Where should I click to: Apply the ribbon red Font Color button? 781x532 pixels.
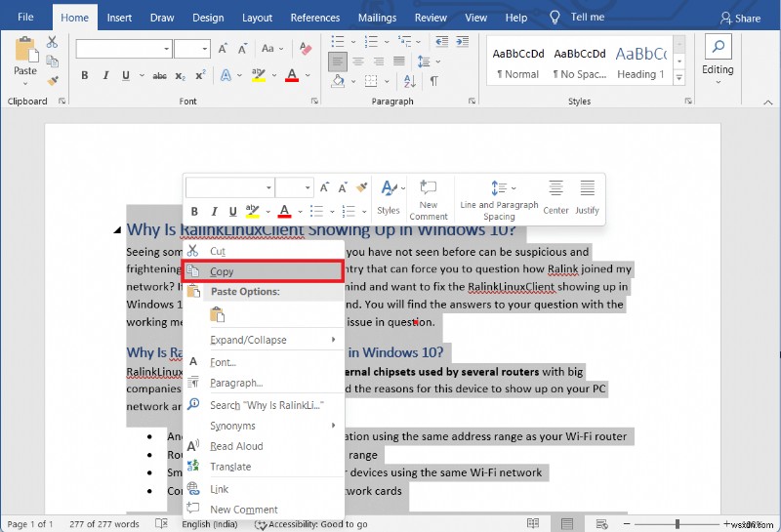pos(292,76)
